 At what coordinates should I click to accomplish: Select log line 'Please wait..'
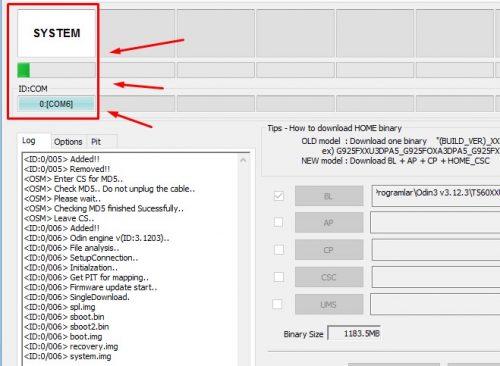click(x=62, y=199)
